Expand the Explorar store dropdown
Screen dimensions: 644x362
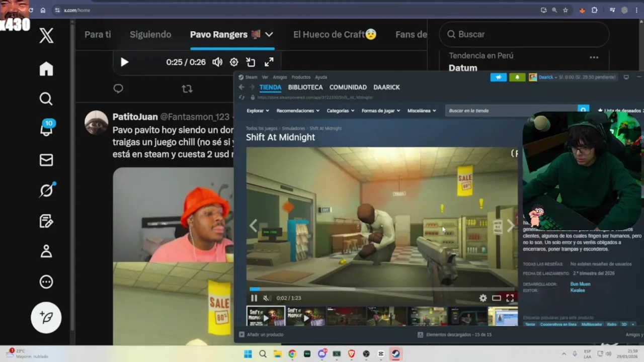(258, 111)
